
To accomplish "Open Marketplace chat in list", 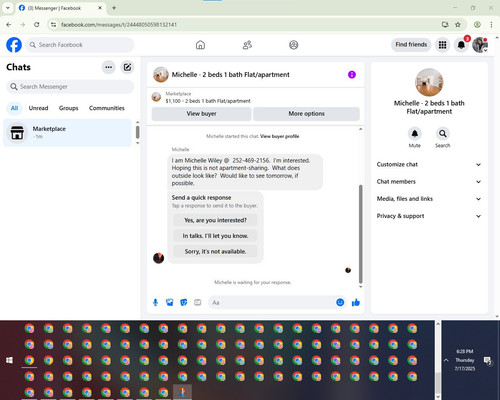I will pyautogui.click(x=67, y=133).
